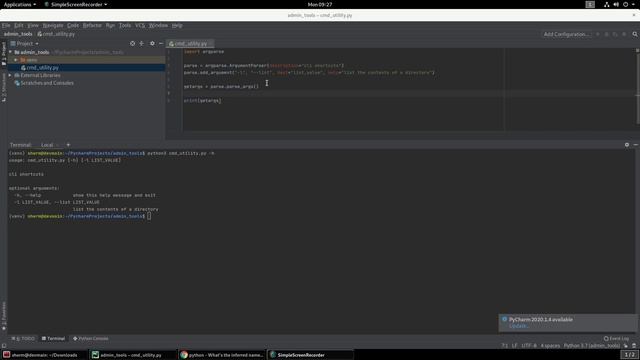Click the line separator LF status entry
Viewport: 640px width, 360px height.
coord(514,346)
